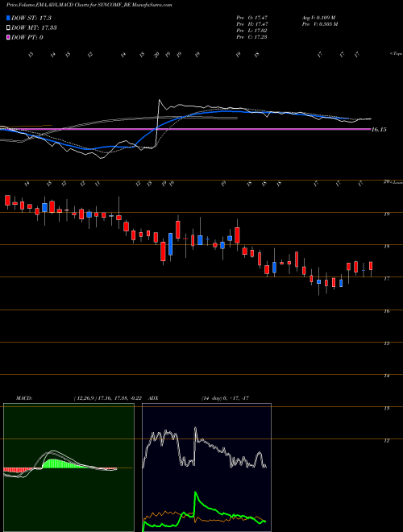The width and height of the screenshot is (403, 532).
Task: Click the blue DOW ST legend swatch
Action: click(9, 18)
